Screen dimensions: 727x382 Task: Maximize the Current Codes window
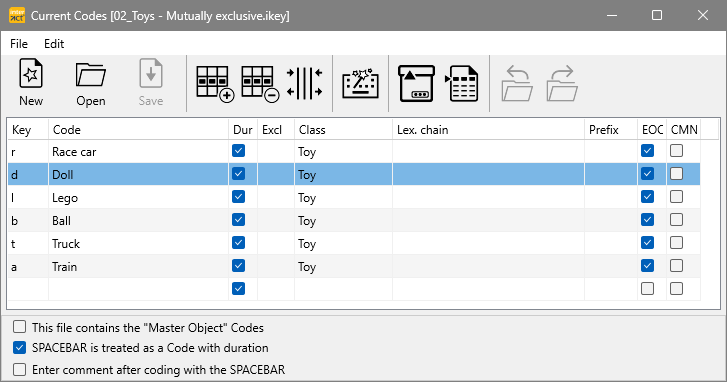pyautogui.click(x=657, y=15)
